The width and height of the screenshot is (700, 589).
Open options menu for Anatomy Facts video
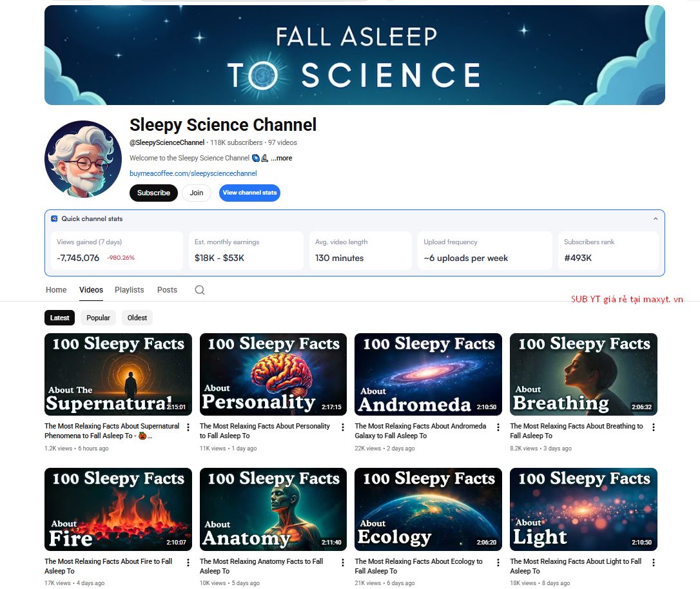[343, 563]
